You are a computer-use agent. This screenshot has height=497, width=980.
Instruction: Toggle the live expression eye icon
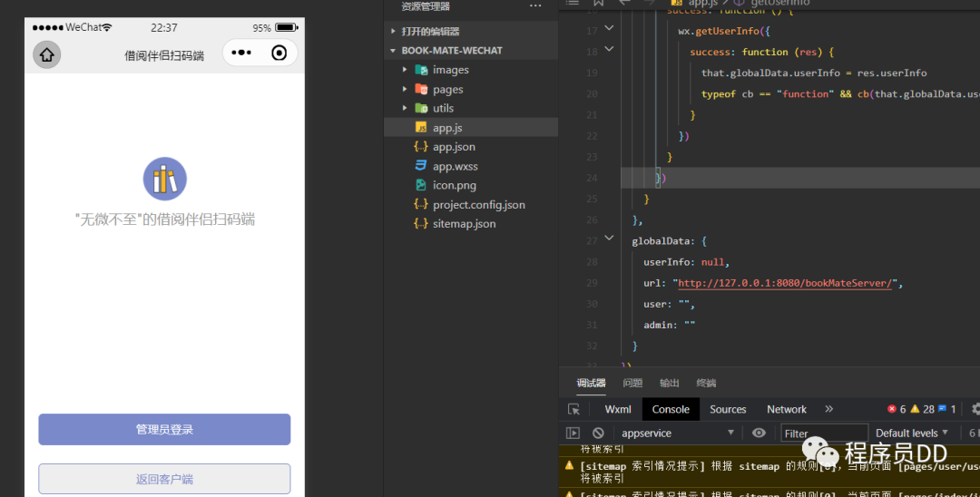(759, 434)
